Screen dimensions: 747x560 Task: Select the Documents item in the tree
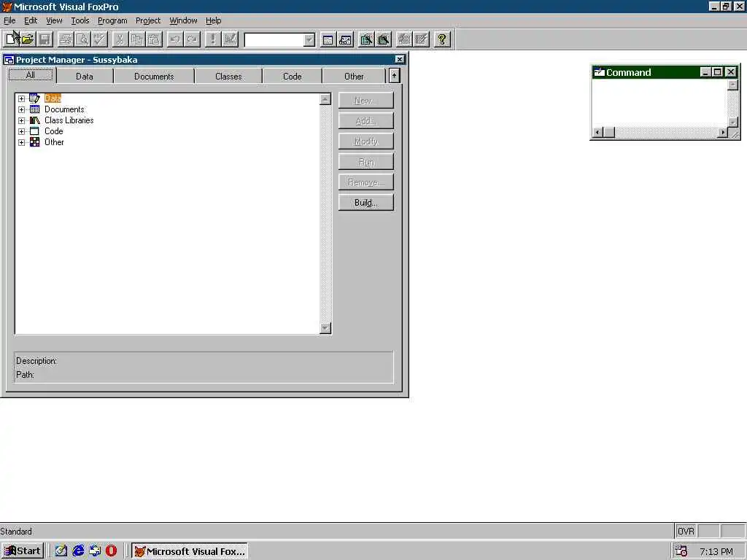click(x=64, y=109)
